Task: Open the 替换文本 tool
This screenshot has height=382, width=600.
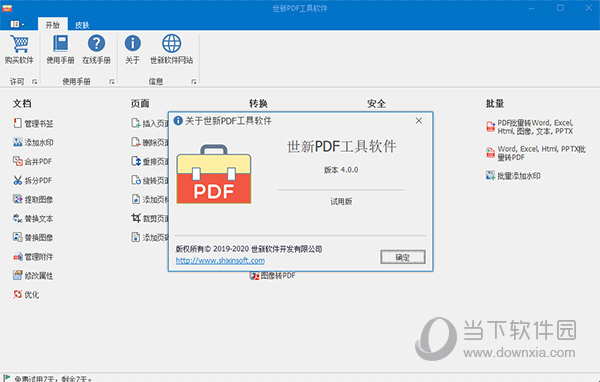Action: coord(33,218)
